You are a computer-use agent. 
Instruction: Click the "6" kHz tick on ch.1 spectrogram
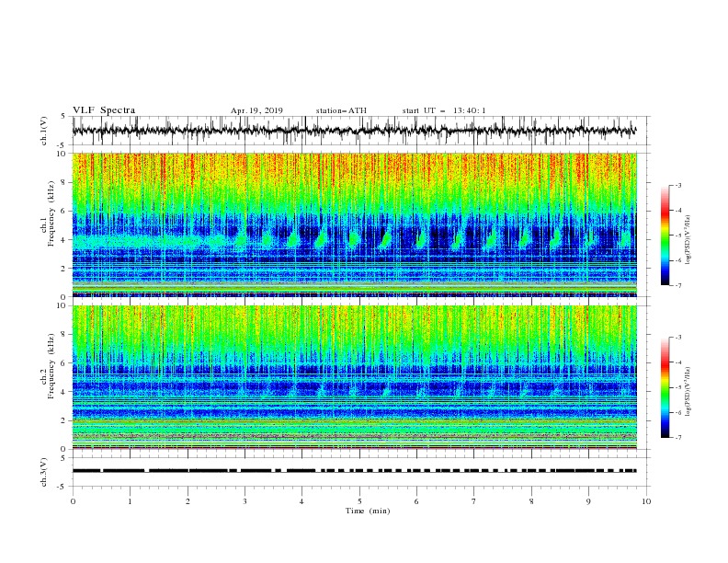tap(64, 211)
